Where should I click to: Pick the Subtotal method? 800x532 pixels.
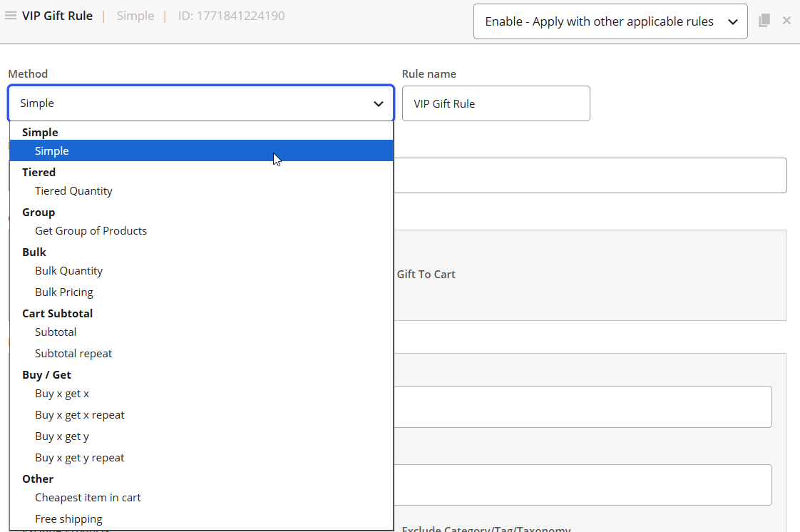tap(201, 332)
